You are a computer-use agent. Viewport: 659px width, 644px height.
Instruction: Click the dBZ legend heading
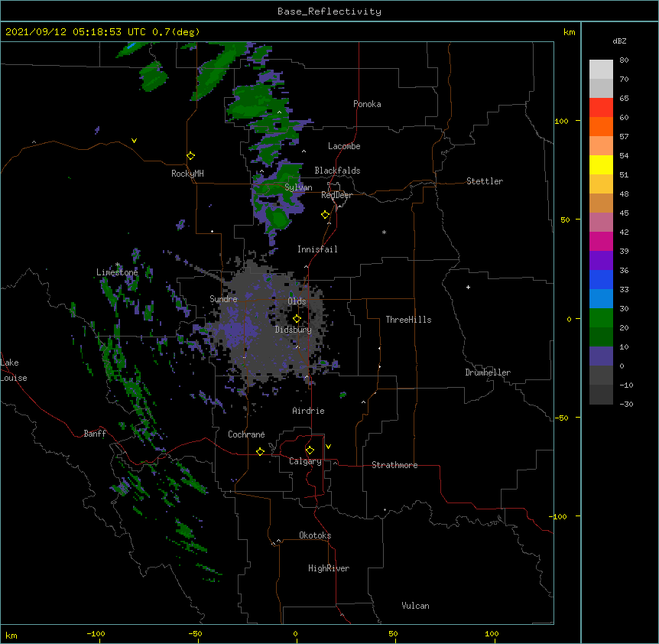pyautogui.click(x=619, y=41)
